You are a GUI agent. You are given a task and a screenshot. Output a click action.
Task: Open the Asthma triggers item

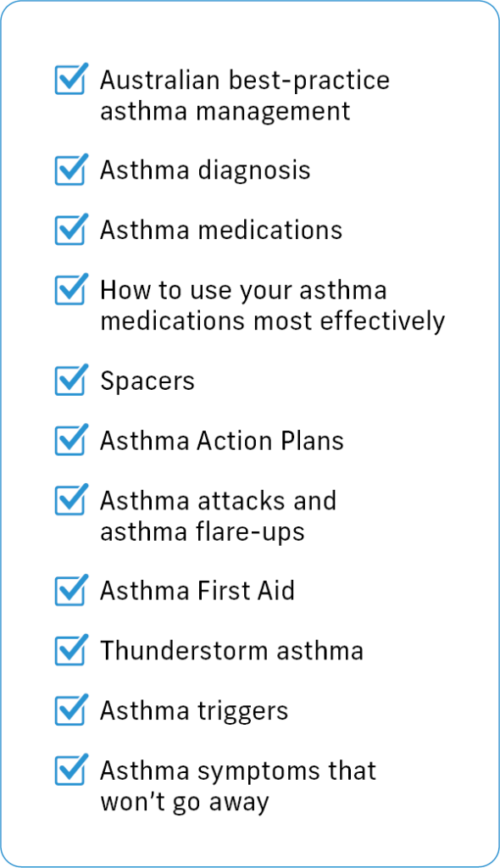[x=194, y=712]
